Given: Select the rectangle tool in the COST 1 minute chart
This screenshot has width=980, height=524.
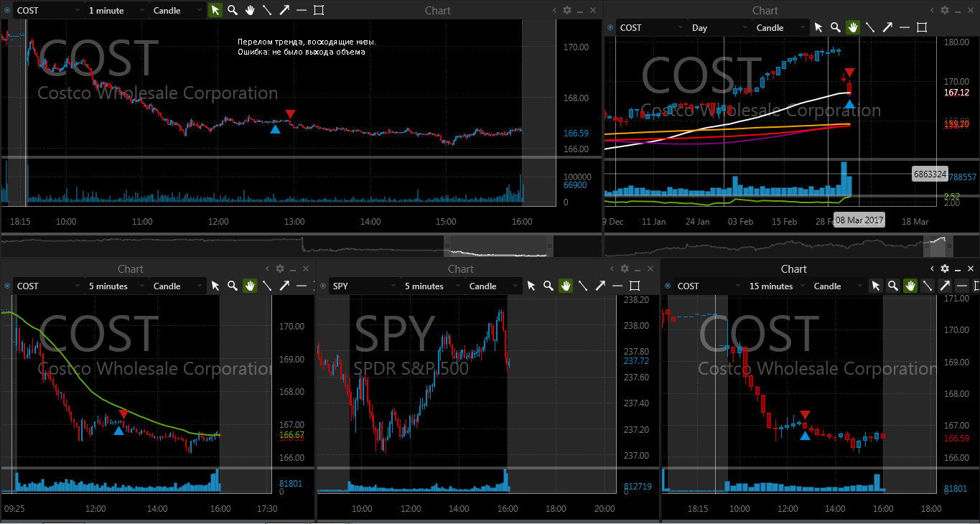Looking at the screenshot, I should (x=319, y=10).
